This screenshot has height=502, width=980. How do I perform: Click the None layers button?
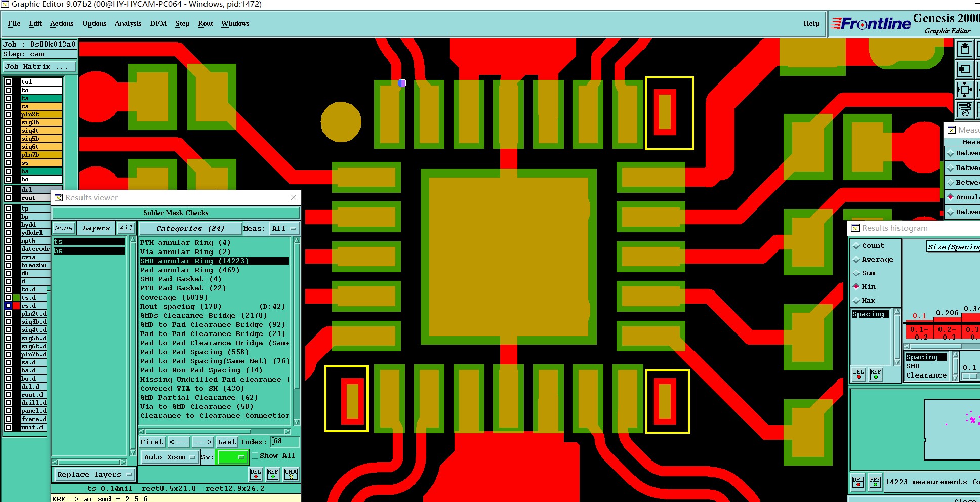[x=64, y=228]
